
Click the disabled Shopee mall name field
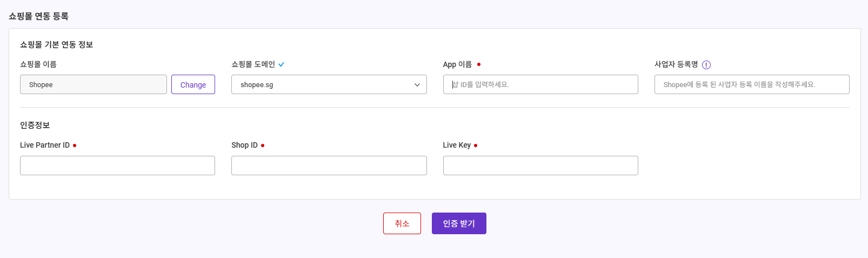pos(94,84)
